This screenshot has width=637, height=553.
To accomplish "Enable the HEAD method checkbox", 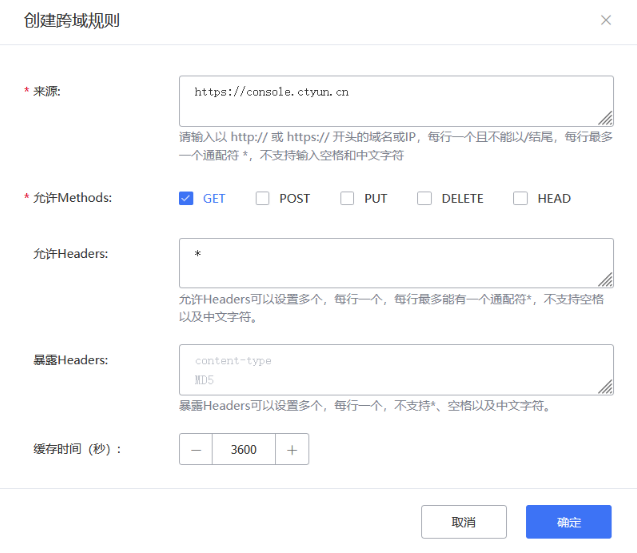I will pos(520,198).
